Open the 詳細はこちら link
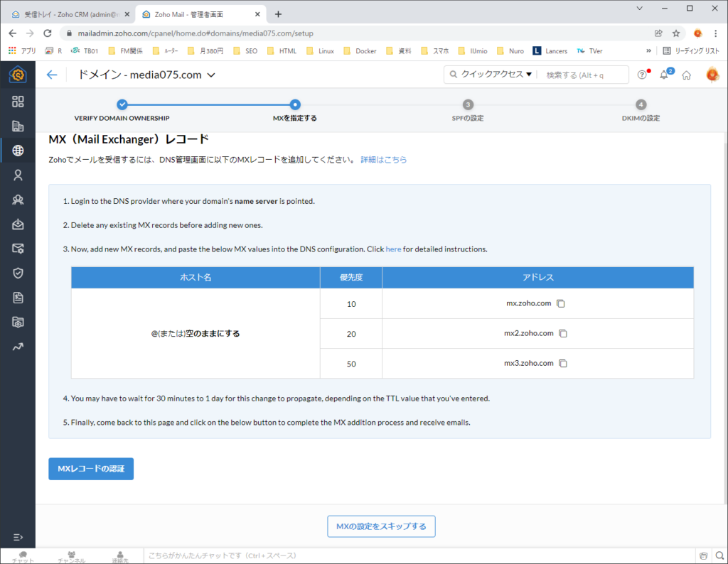This screenshot has width=728, height=564. click(x=383, y=160)
